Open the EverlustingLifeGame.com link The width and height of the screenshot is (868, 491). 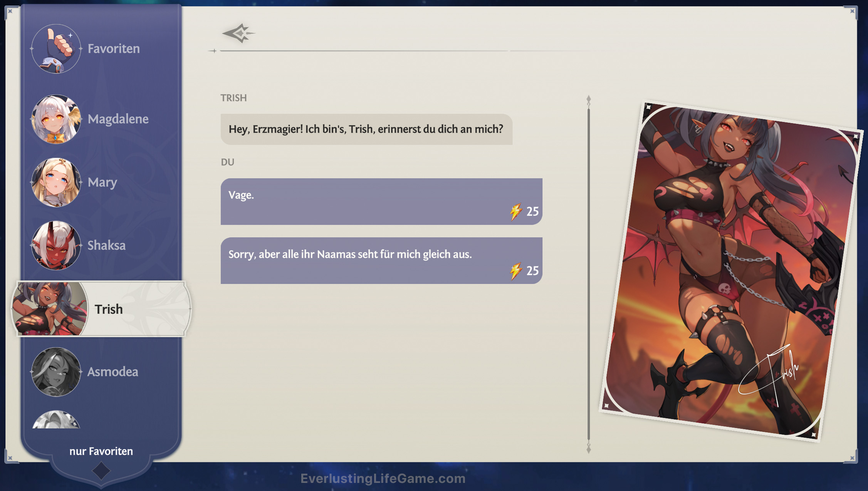click(x=383, y=479)
